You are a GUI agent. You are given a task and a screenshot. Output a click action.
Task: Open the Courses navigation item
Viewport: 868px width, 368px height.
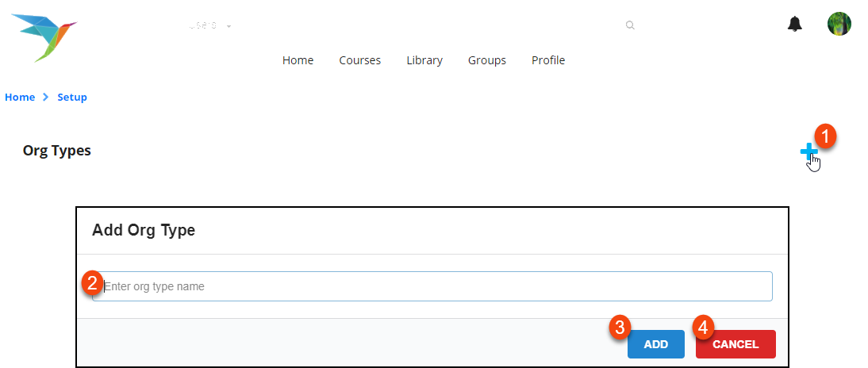pyautogui.click(x=360, y=60)
